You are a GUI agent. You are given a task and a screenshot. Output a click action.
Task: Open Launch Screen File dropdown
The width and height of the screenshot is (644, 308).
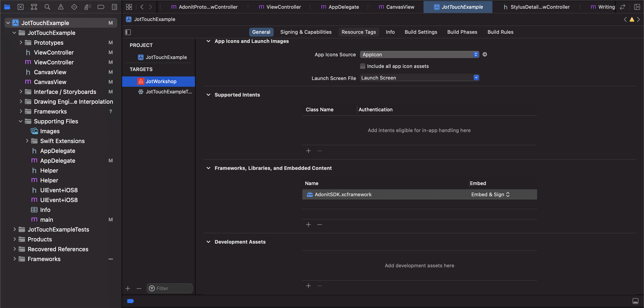tap(419, 78)
